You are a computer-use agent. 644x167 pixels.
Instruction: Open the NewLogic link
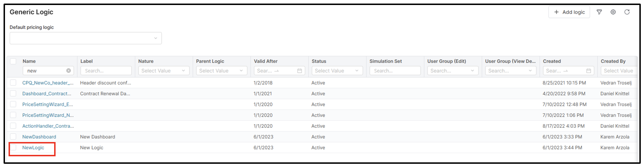pos(33,148)
